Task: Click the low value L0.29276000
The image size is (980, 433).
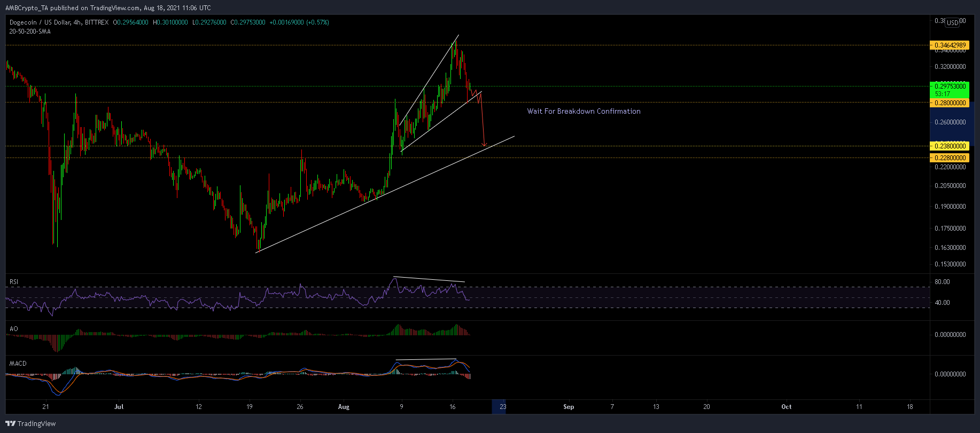Action: tap(209, 22)
